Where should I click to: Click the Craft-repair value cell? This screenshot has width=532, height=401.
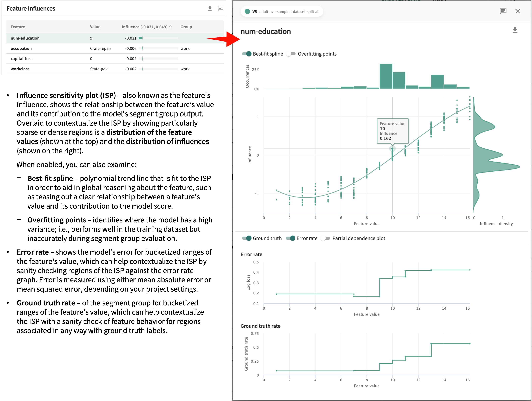click(x=100, y=49)
